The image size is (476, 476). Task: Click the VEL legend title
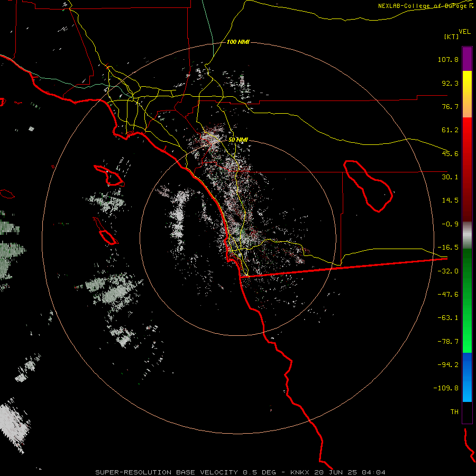(x=464, y=32)
